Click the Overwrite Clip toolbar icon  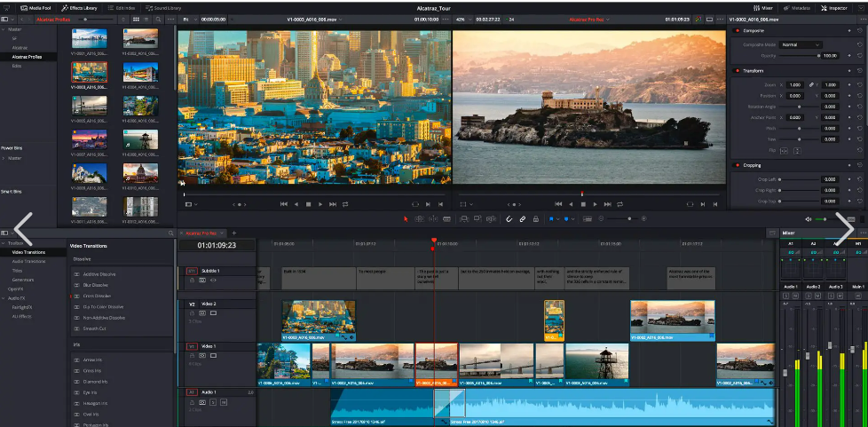tap(477, 218)
